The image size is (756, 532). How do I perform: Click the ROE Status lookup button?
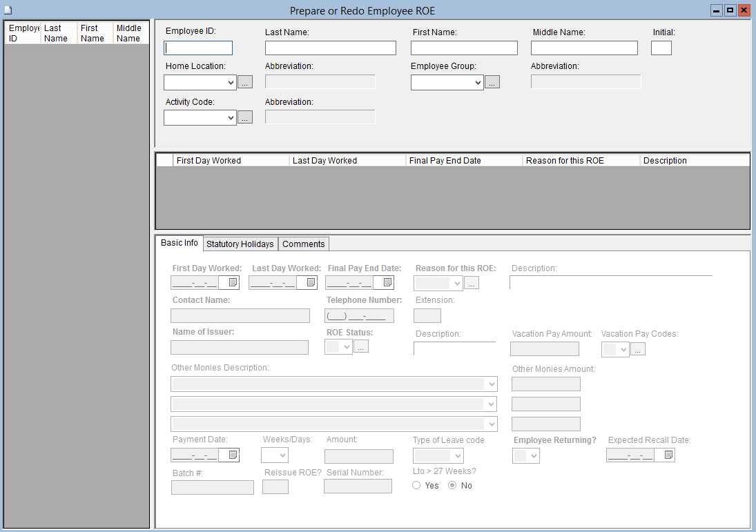[x=361, y=346]
